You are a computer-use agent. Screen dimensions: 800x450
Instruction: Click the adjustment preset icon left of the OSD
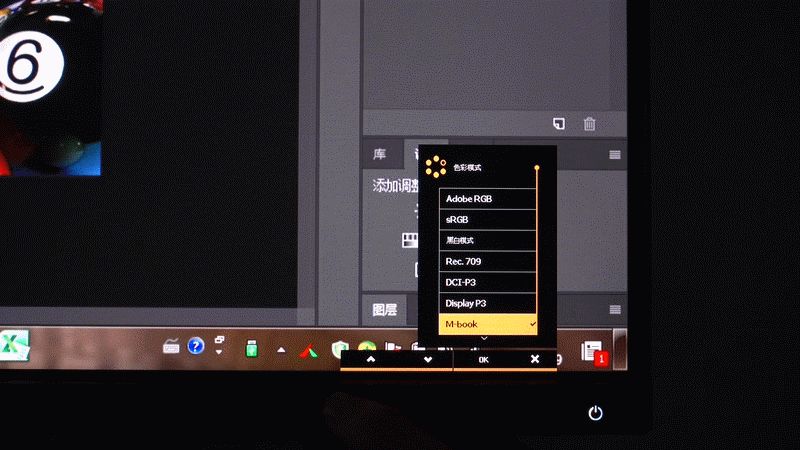coord(410,240)
